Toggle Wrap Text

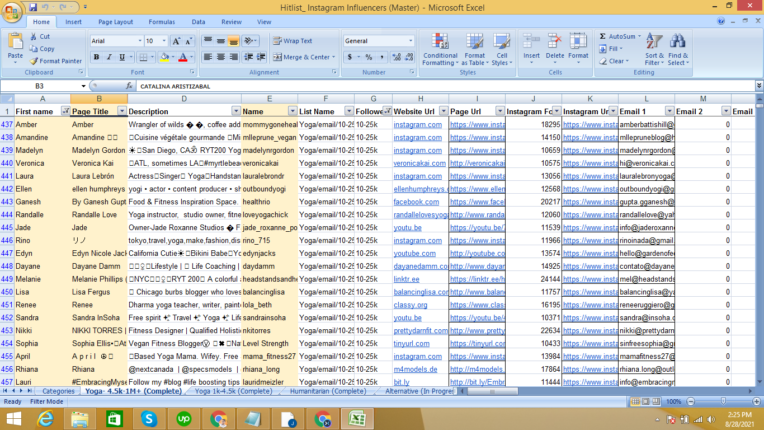[x=292, y=41]
